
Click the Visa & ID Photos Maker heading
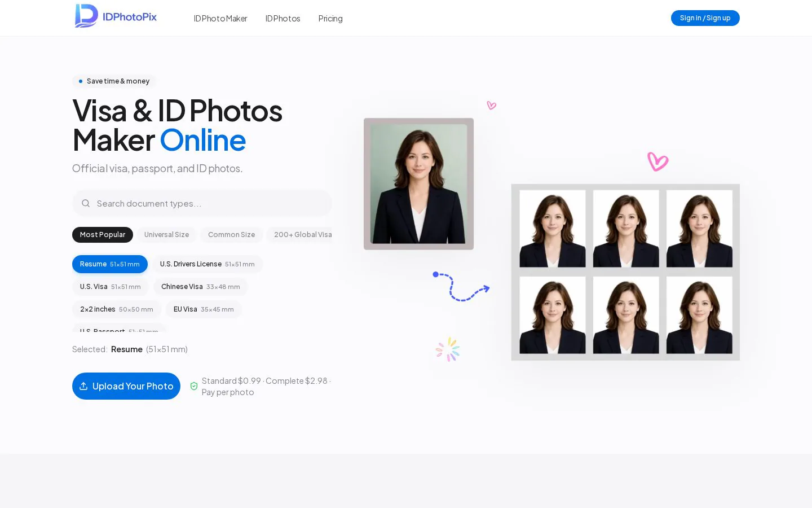[177, 125]
